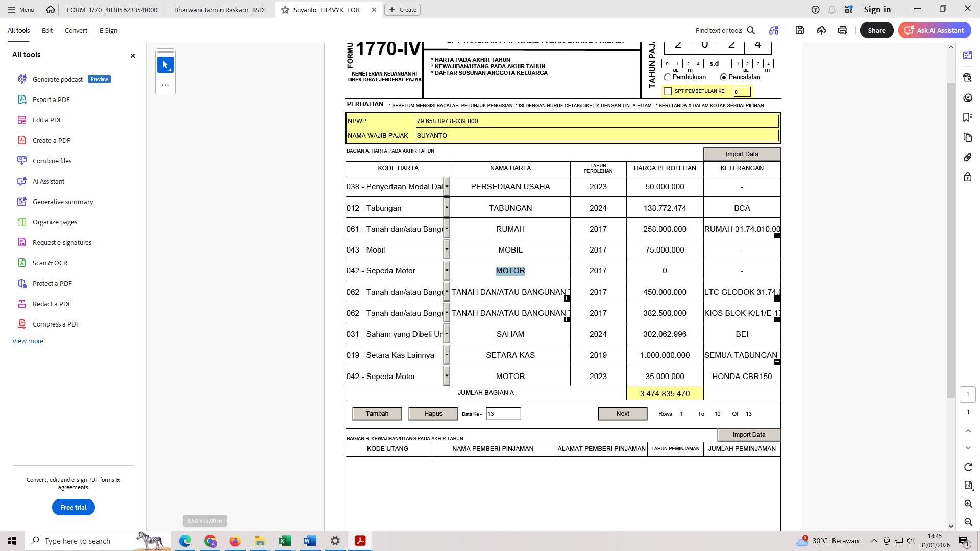Expand the 038 - Penyertaan Modal kode harta dropdown

pyautogui.click(x=447, y=186)
